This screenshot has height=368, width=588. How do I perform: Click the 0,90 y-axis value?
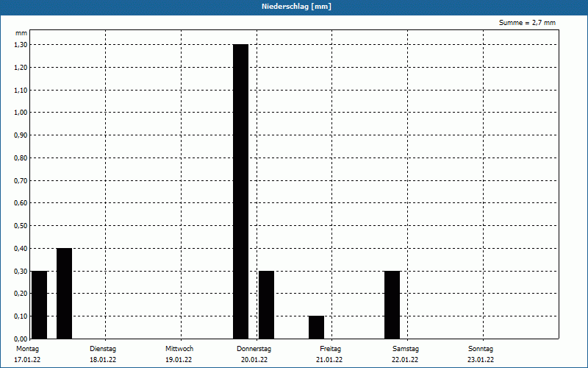(21, 135)
